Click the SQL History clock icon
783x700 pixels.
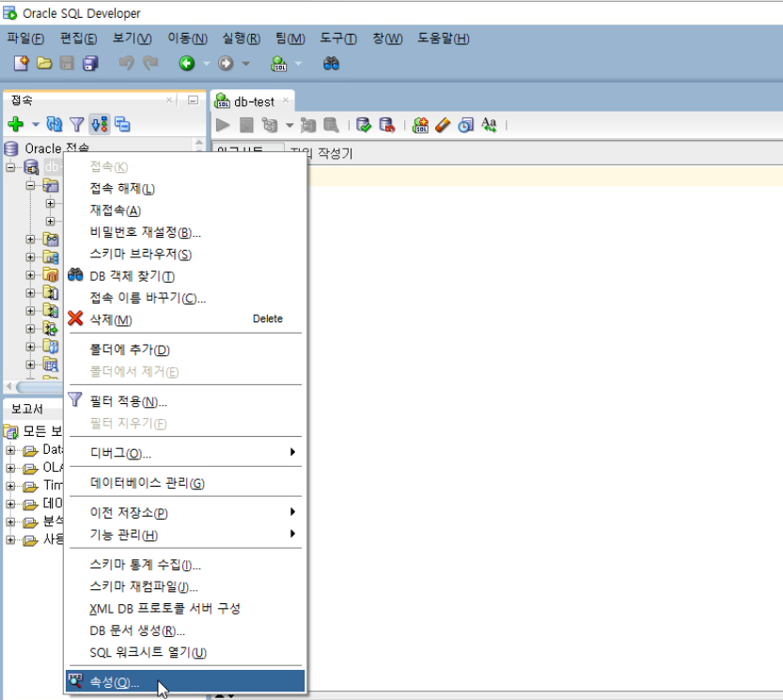click(x=465, y=125)
